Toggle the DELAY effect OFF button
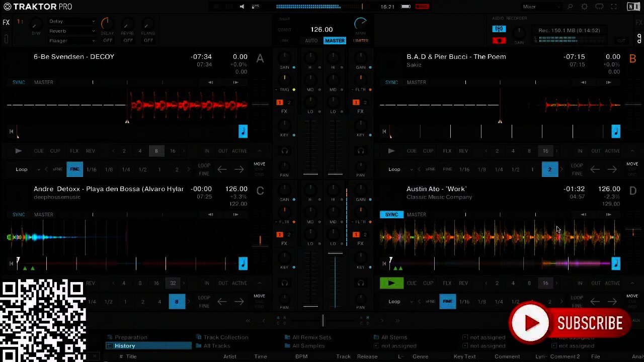This screenshot has height=362, width=644. click(x=108, y=41)
